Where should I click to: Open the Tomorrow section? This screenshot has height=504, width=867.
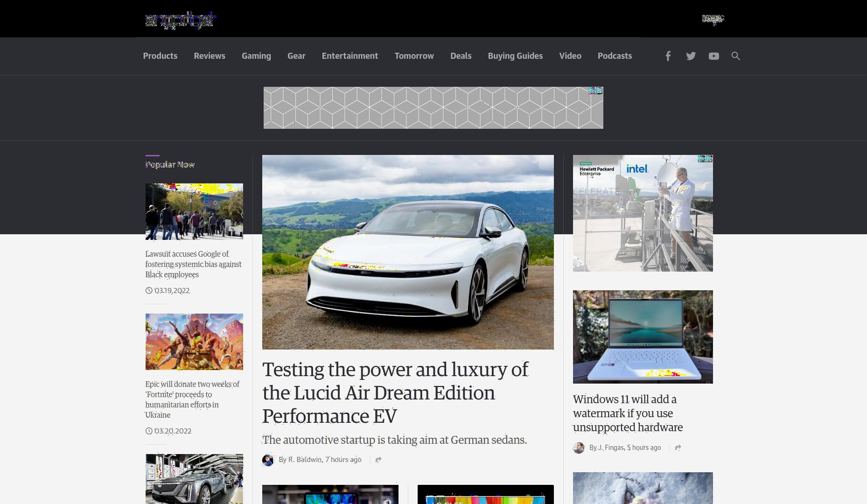point(414,56)
